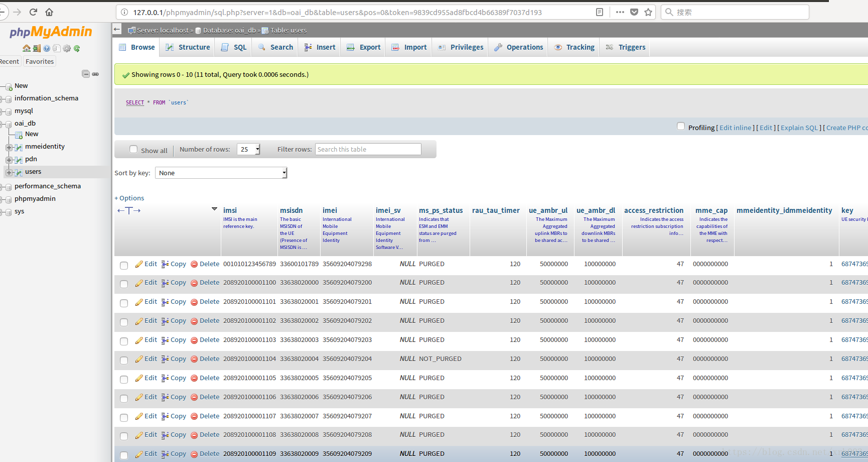
Task: Open Favorites navigation tab
Action: pos(40,61)
